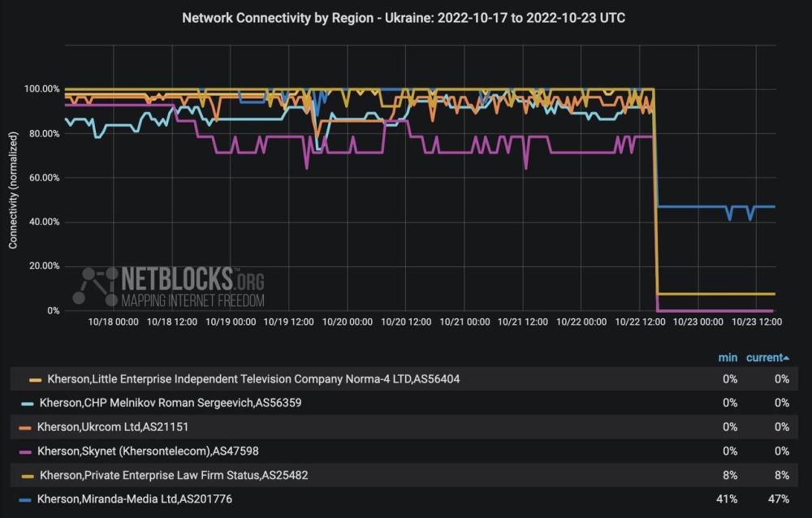
Task: Select the Private Enterprise Law Firm Status entry
Action: pos(173,475)
